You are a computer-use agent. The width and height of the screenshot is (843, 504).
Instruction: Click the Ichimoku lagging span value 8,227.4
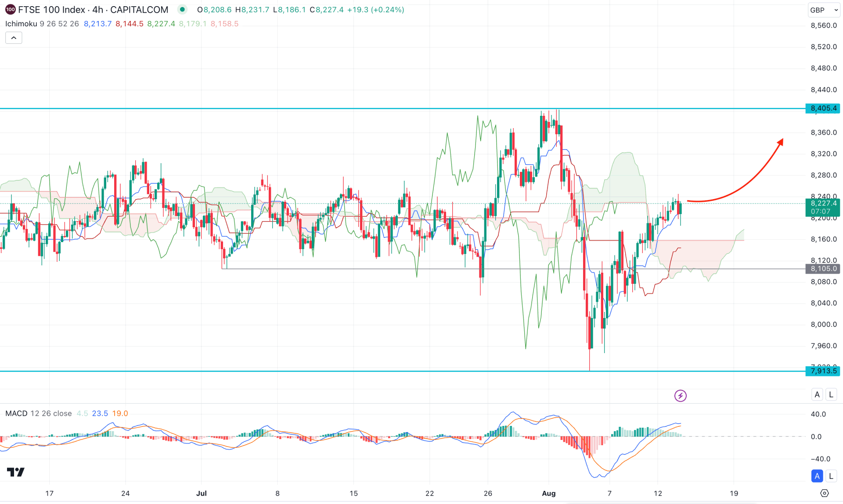(161, 24)
